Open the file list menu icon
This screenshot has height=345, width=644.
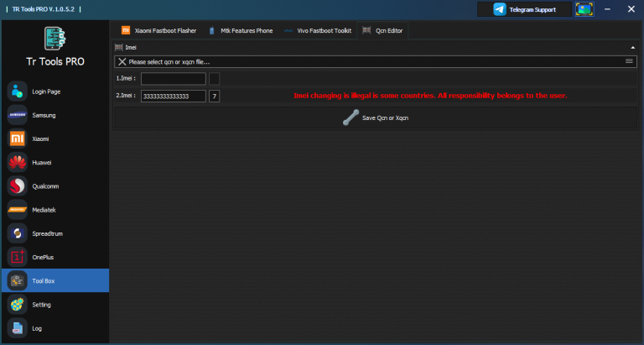pos(629,61)
